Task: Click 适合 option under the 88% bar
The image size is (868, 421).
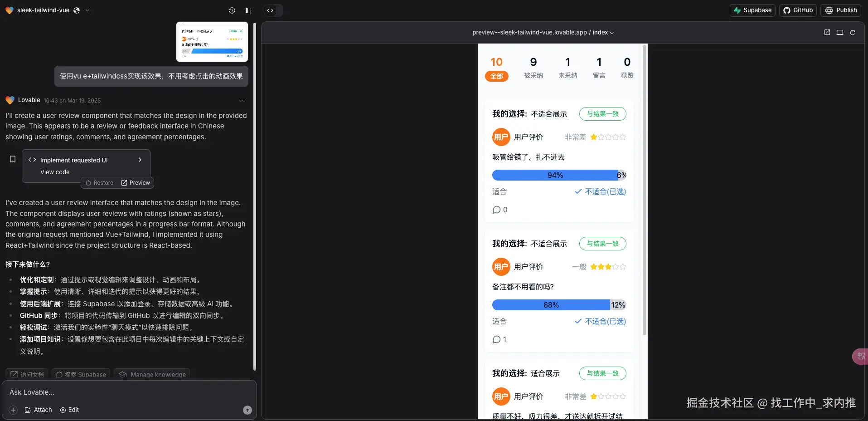Action: [x=499, y=322]
